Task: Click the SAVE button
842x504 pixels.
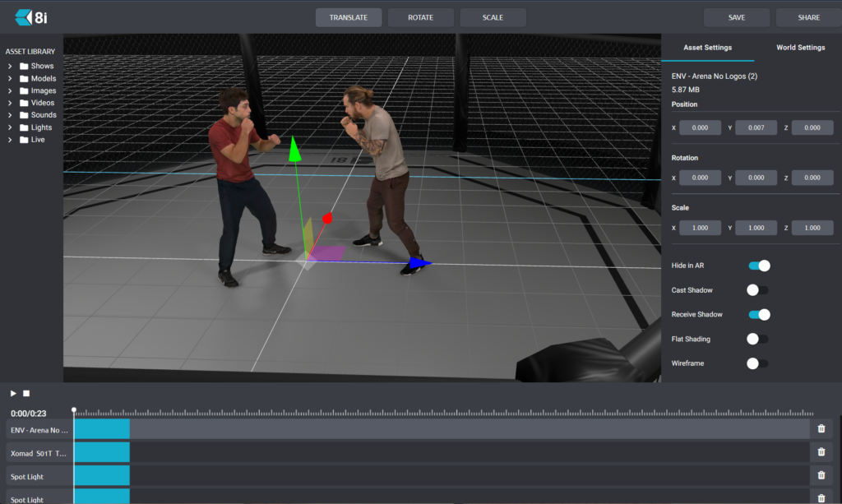Action: click(x=737, y=17)
